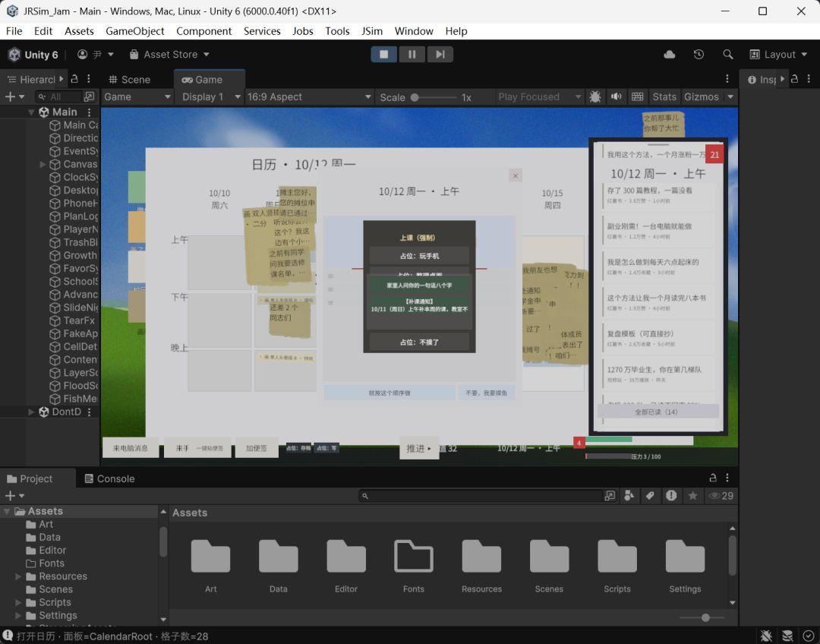Open the Unity Cloud icon
This screenshot has width=820, height=644.
pos(670,55)
